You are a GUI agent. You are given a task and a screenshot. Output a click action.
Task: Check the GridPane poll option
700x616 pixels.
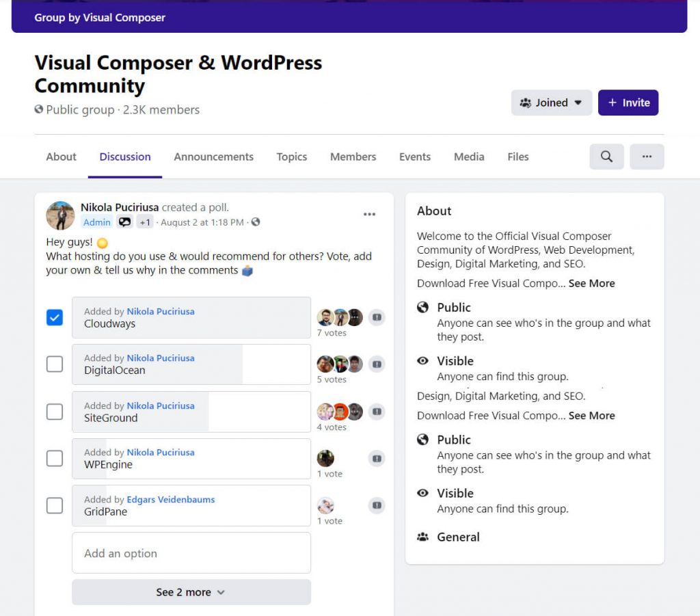pyautogui.click(x=55, y=506)
